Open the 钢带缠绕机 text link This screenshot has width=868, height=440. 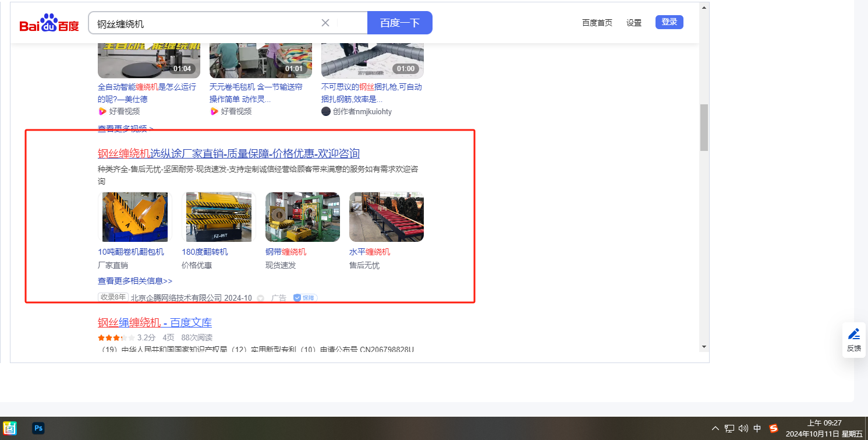coord(286,252)
